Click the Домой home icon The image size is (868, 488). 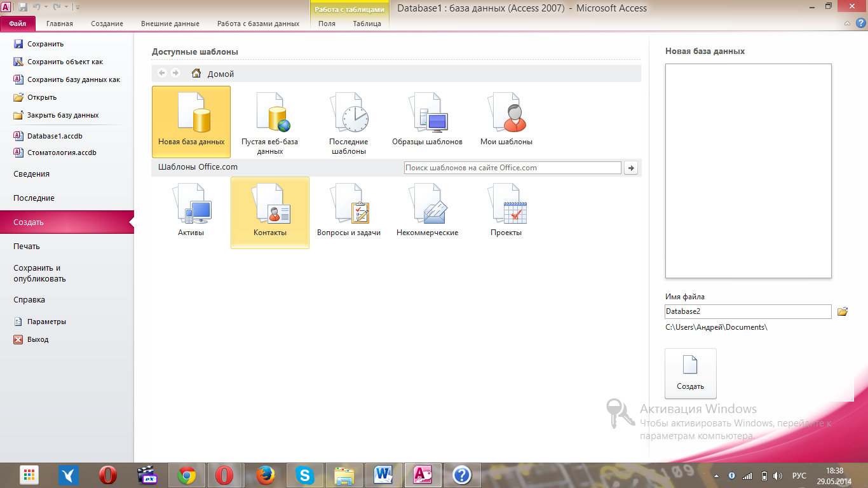[x=196, y=74]
